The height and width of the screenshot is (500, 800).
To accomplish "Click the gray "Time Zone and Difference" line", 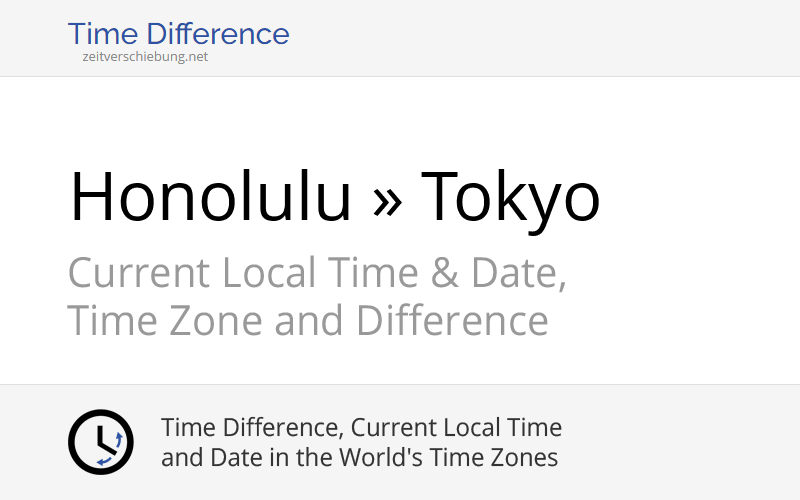I will (x=307, y=321).
